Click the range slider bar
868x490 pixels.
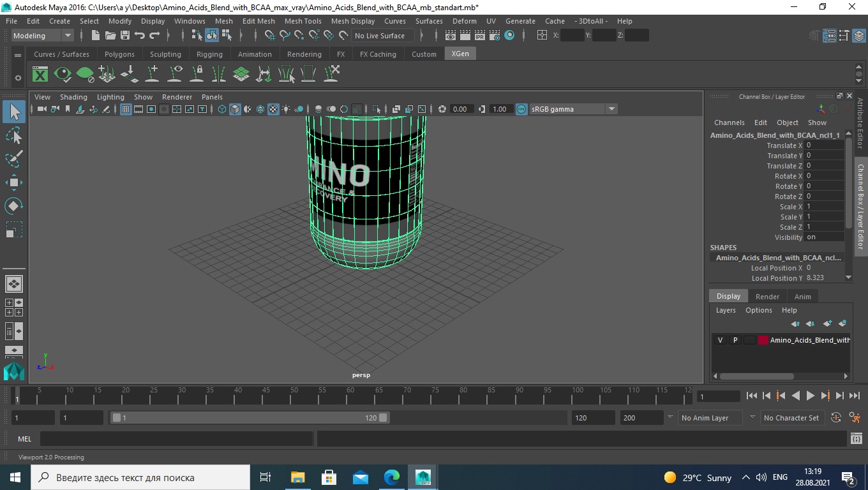(x=250, y=418)
